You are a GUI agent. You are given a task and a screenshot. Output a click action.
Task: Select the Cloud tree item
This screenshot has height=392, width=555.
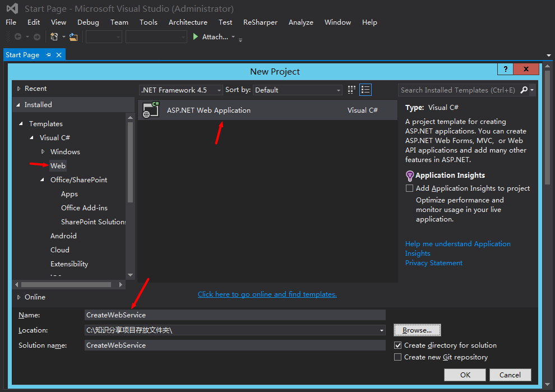(x=60, y=250)
